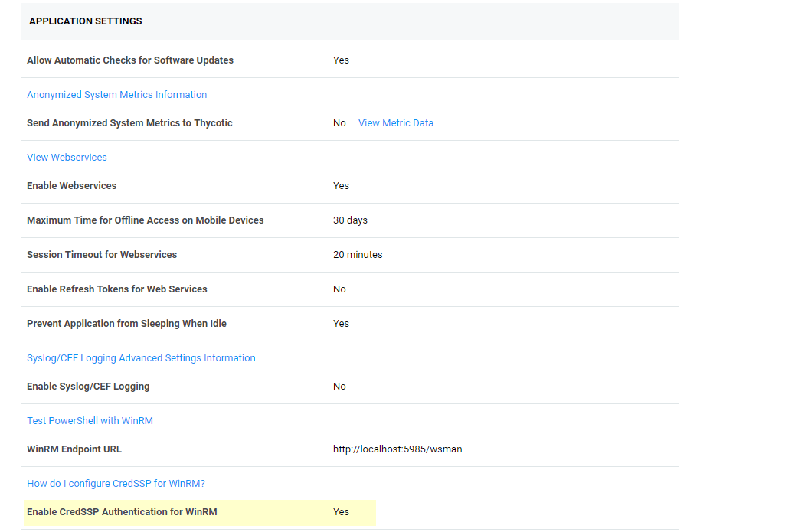Click the Send Anonymized System Metrics to Thycotic label

(x=129, y=123)
